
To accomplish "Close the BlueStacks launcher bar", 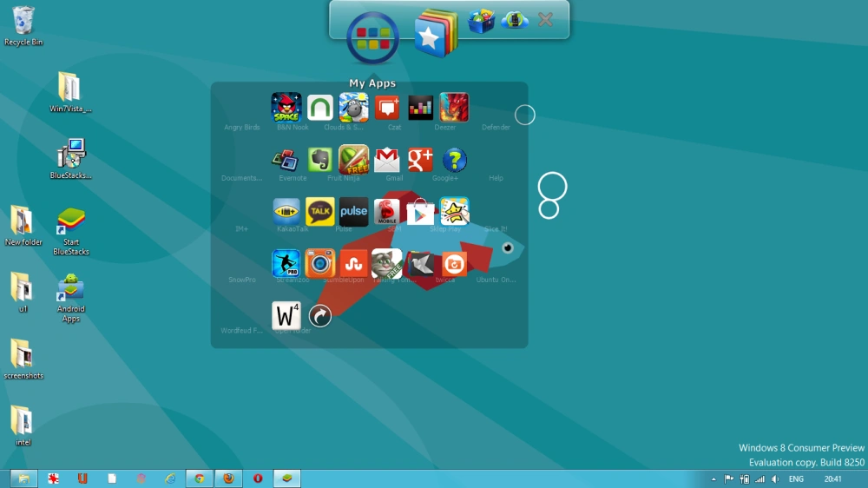I will coord(545,19).
